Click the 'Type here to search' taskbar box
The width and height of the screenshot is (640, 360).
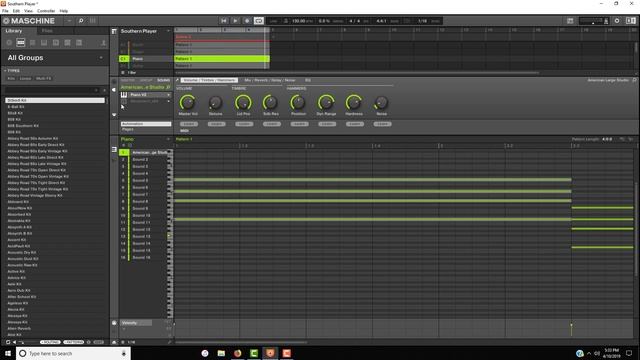tap(73, 353)
